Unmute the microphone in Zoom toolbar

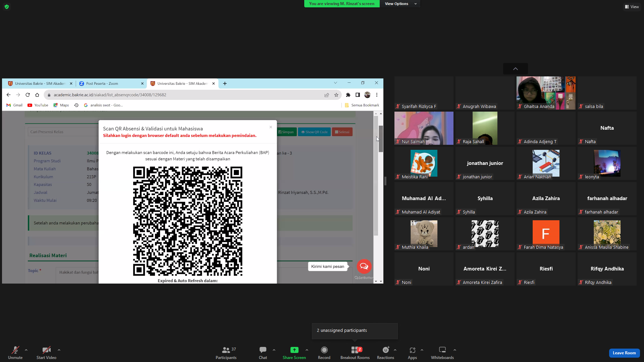pos(15,353)
